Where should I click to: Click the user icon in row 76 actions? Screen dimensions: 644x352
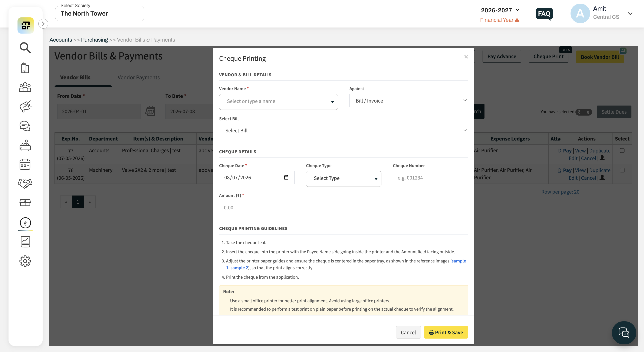(602, 178)
